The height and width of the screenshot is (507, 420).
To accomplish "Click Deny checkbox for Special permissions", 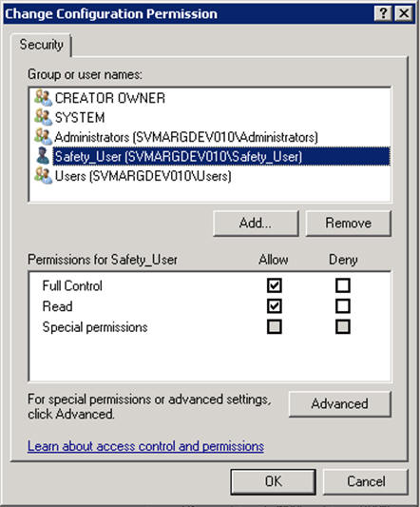I will pyautogui.click(x=343, y=327).
